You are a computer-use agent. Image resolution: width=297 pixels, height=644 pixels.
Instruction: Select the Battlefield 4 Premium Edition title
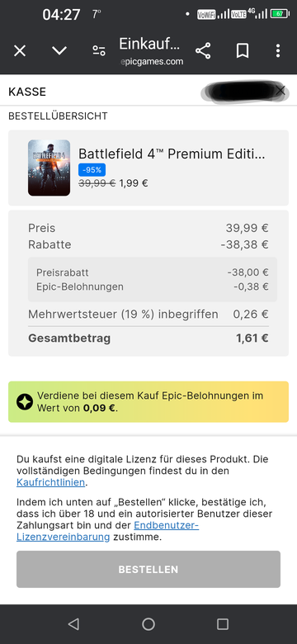pyautogui.click(x=172, y=154)
